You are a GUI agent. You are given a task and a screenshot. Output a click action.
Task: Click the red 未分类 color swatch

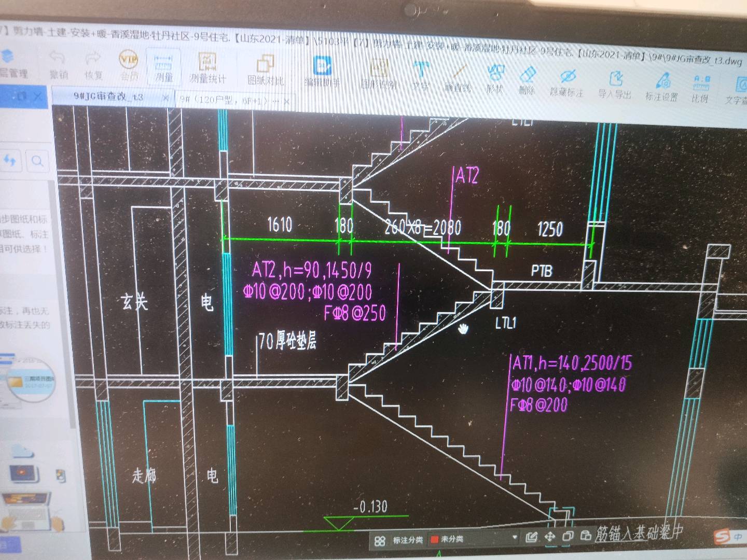435,539
